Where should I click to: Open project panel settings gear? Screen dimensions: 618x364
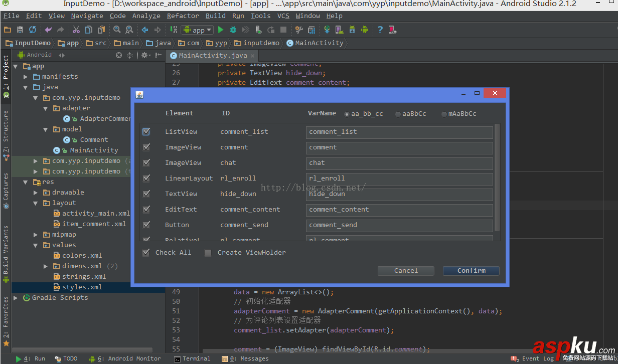144,55
